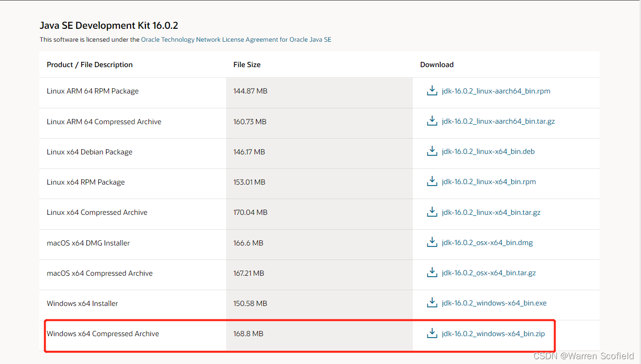
Task: Click download icon for linux-x64_bin.deb
Action: coord(432,151)
